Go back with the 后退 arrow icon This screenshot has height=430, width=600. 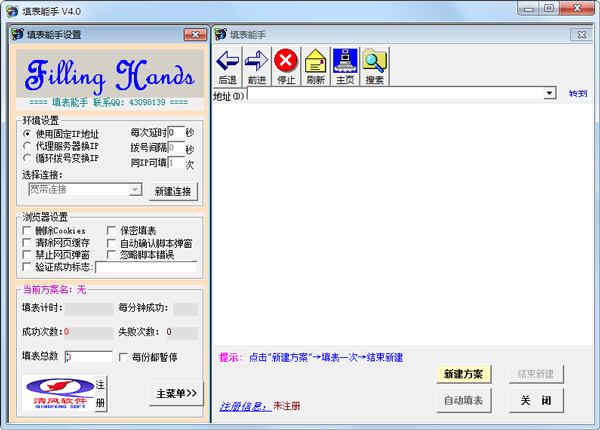tap(227, 66)
